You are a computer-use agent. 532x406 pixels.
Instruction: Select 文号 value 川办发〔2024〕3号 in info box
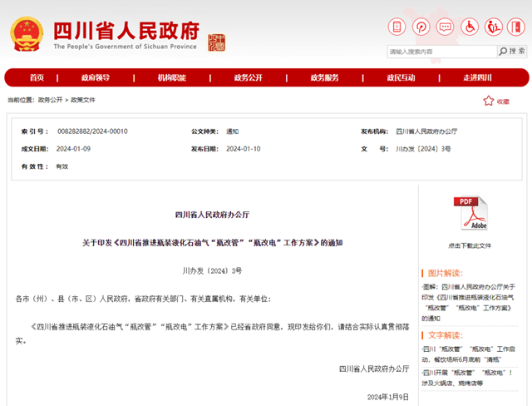423,149
